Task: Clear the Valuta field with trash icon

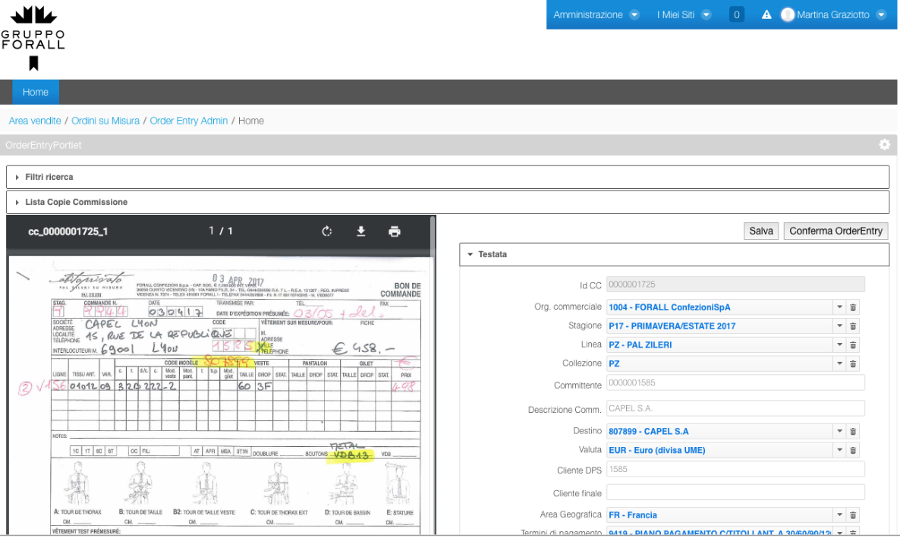Action: click(x=853, y=450)
